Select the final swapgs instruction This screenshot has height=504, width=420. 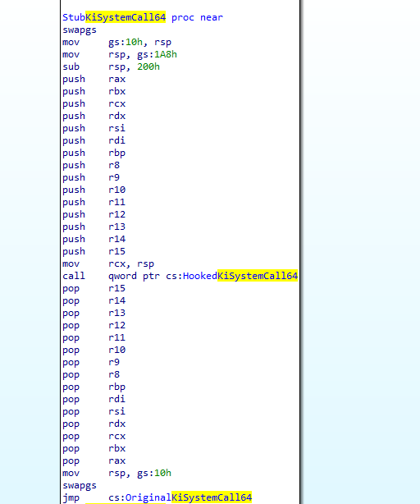click(80, 486)
